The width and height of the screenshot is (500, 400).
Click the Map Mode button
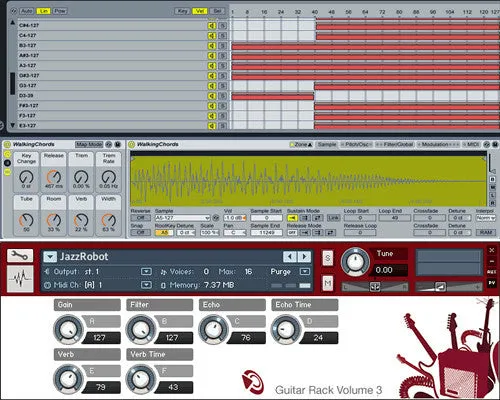click(89, 144)
